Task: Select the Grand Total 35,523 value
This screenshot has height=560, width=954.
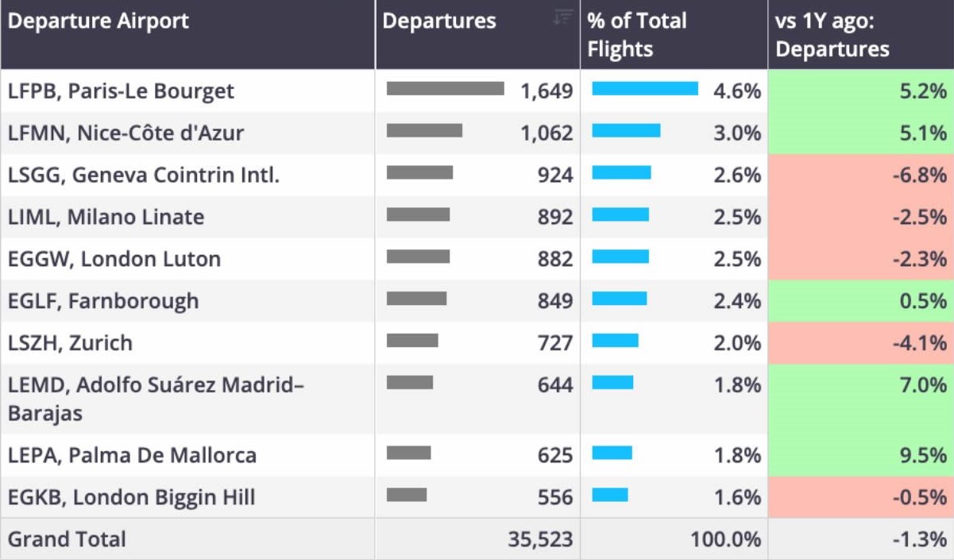Action: click(x=540, y=539)
